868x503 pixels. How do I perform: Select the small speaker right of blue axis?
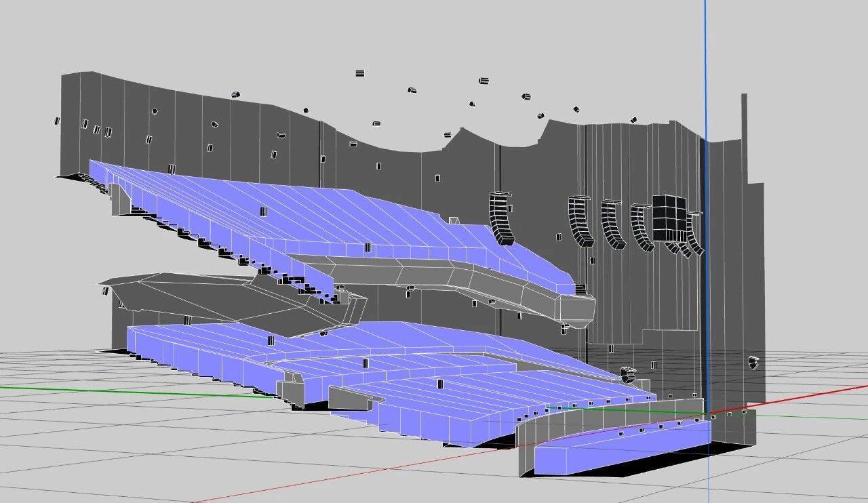point(753,362)
